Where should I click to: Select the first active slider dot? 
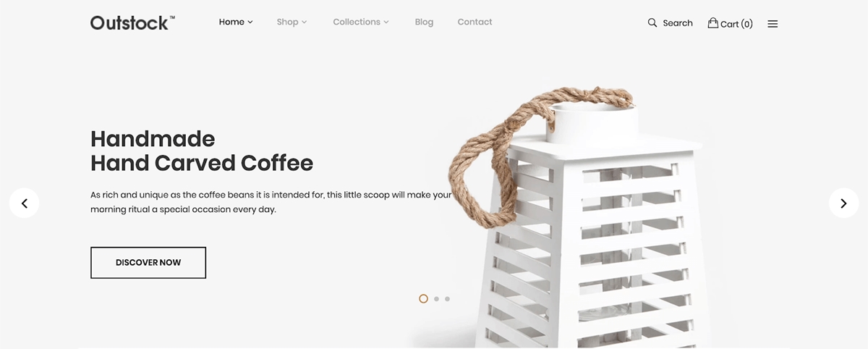pos(424,298)
